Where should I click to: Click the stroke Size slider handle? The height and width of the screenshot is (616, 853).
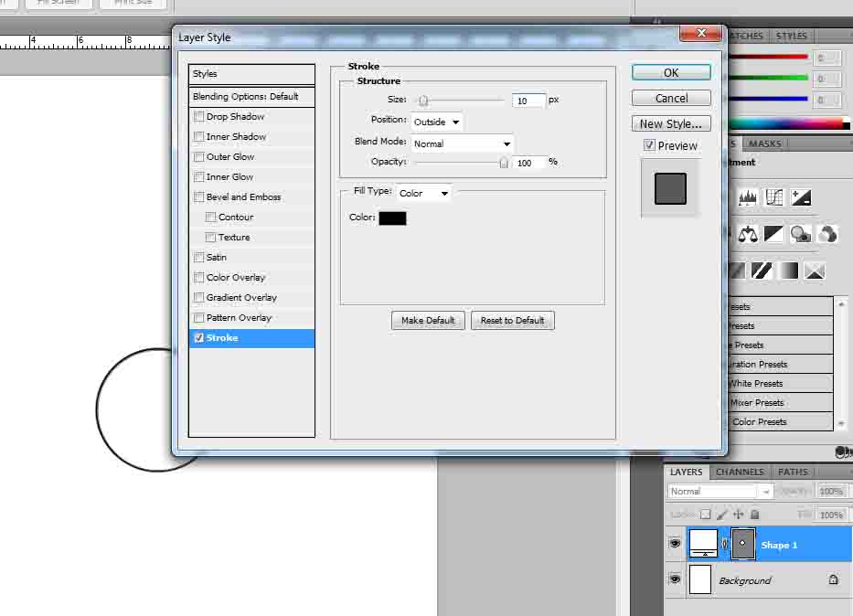point(423,101)
